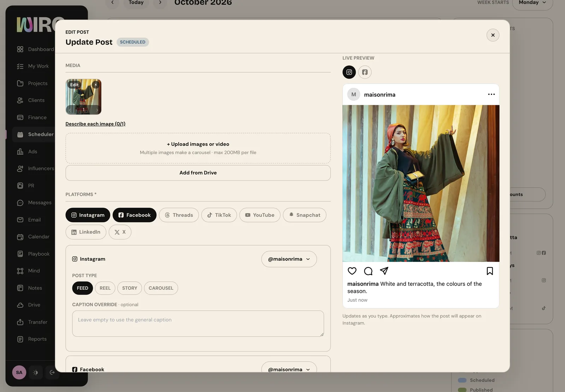Open the Week Starts Monday dropdown
The width and height of the screenshot is (565, 392).
click(532, 3)
